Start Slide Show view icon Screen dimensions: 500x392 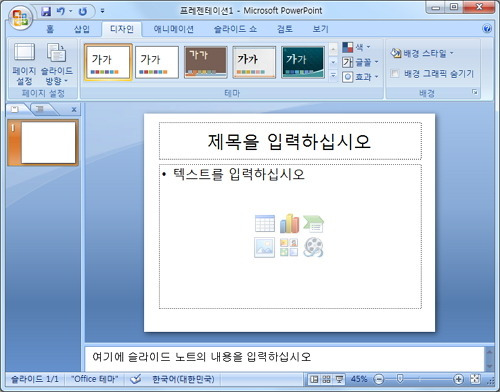click(x=339, y=379)
